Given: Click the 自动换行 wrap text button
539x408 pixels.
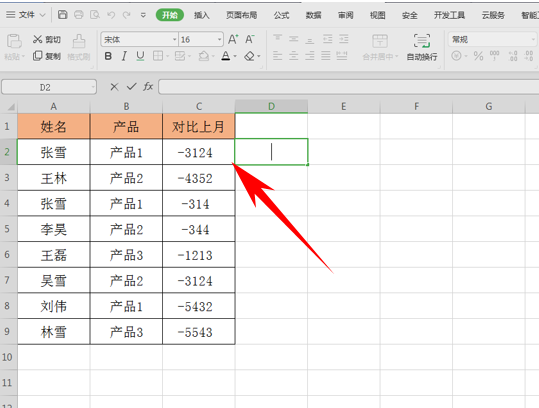Looking at the screenshot, I should (x=422, y=47).
